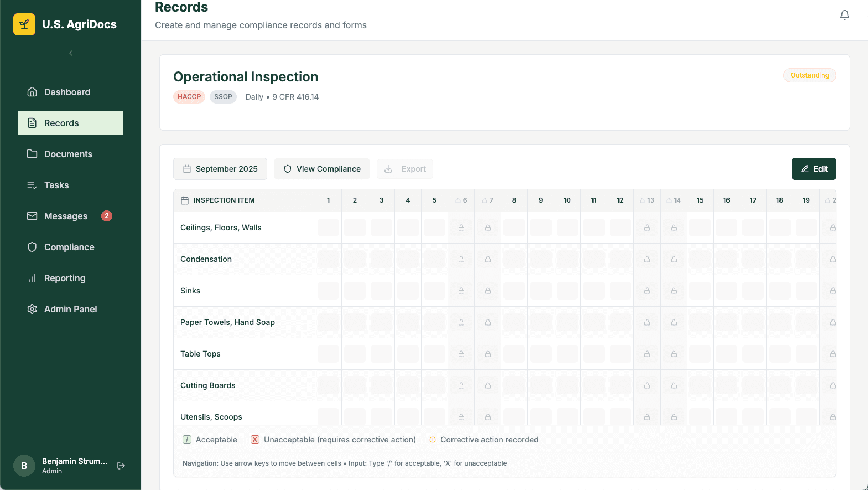
Task: Click day 19 column header
Action: (806, 200)
